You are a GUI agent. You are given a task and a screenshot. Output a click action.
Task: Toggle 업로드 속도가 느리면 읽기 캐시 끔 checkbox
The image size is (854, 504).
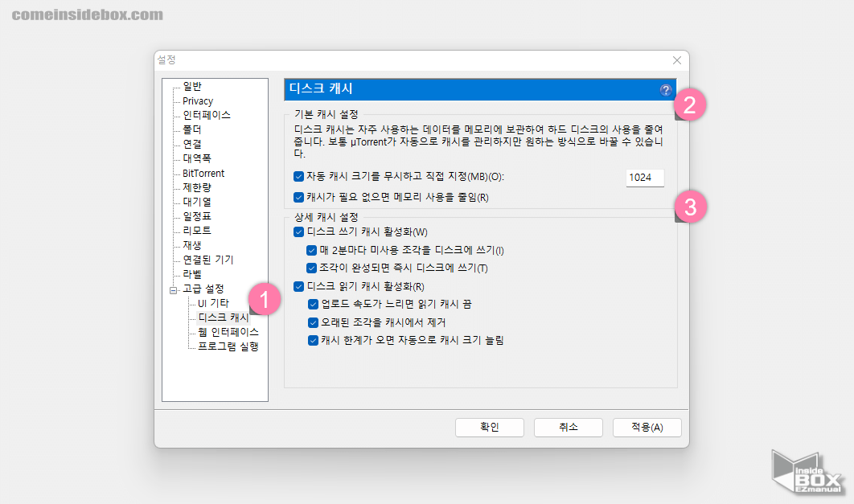[313, 305]
